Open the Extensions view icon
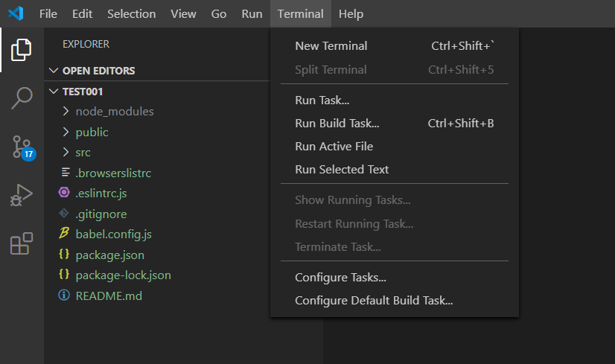 click(x=22, y=243)
